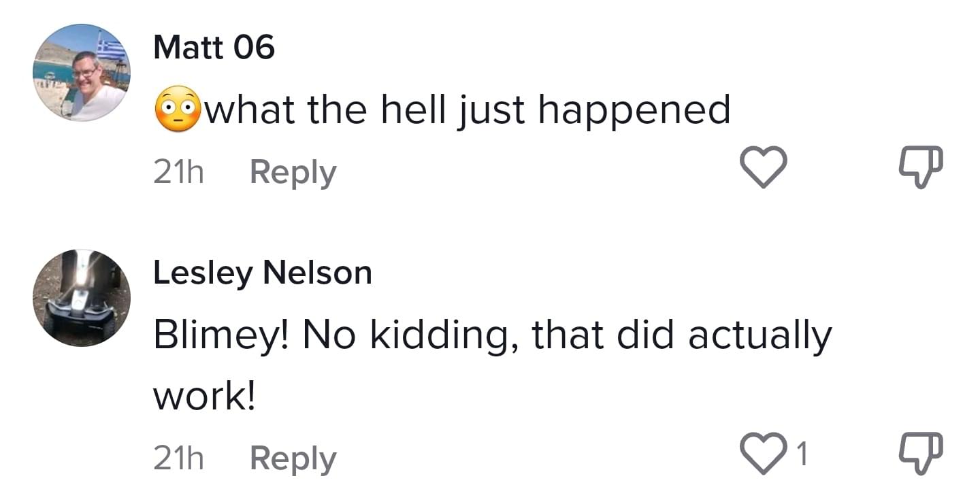Open Matt 06's profile picture

point(81,73)
